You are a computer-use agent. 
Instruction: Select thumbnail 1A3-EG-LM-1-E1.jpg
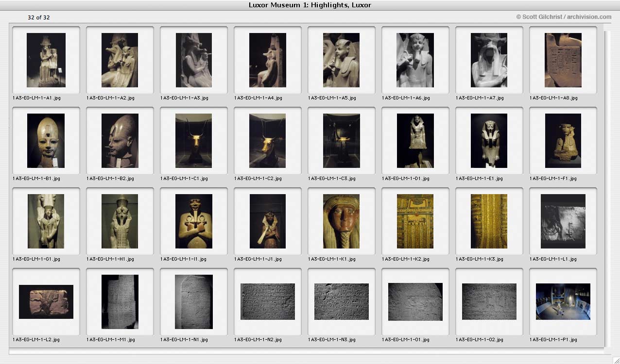489,141
